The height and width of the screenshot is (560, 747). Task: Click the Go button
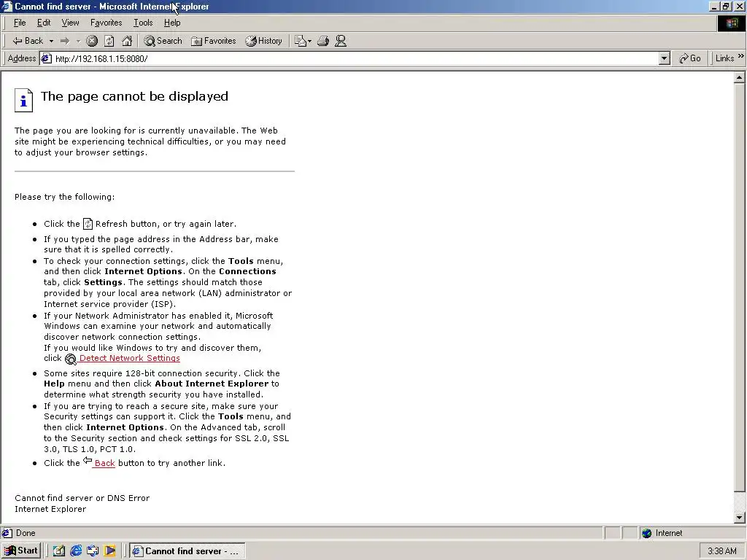click(690, 58)
